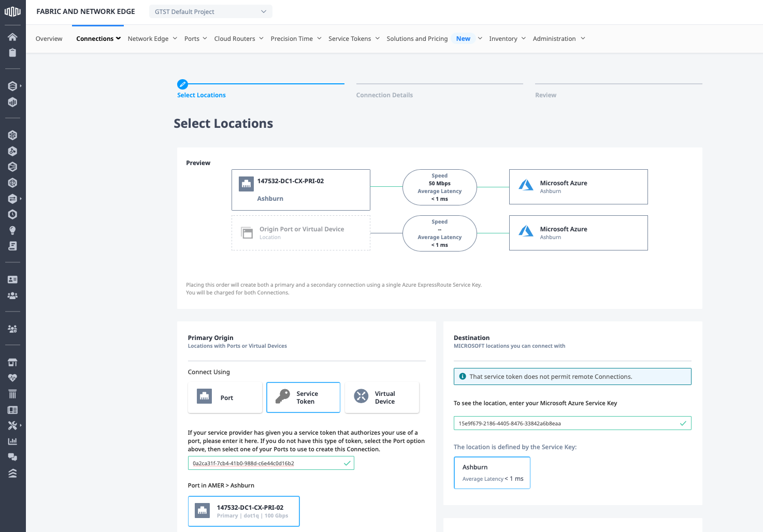Click the empty Origin Port or Virtual Device box
The image size is (763, 532).
pyautogui.click(x=301, y=233)
